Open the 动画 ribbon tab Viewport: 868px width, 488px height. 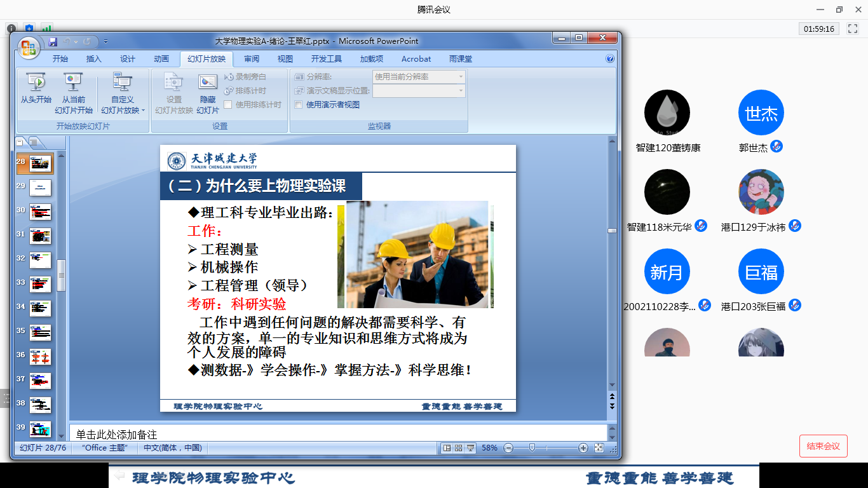click(x=161, y=59)
